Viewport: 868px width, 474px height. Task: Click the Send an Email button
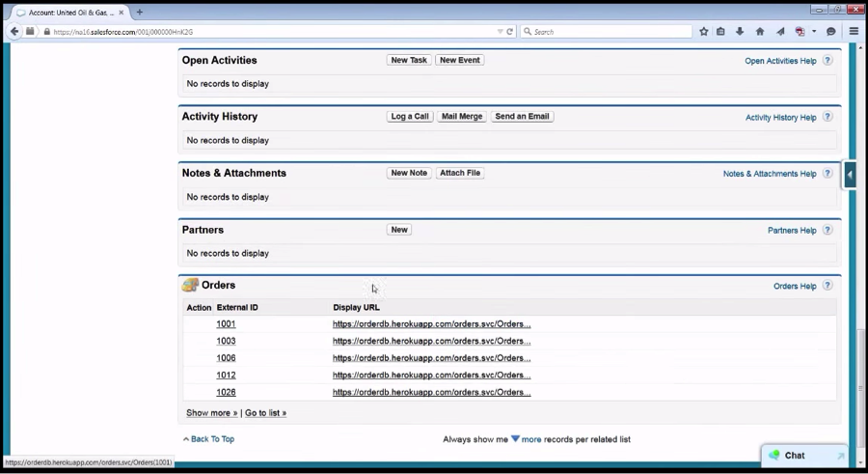522,117
